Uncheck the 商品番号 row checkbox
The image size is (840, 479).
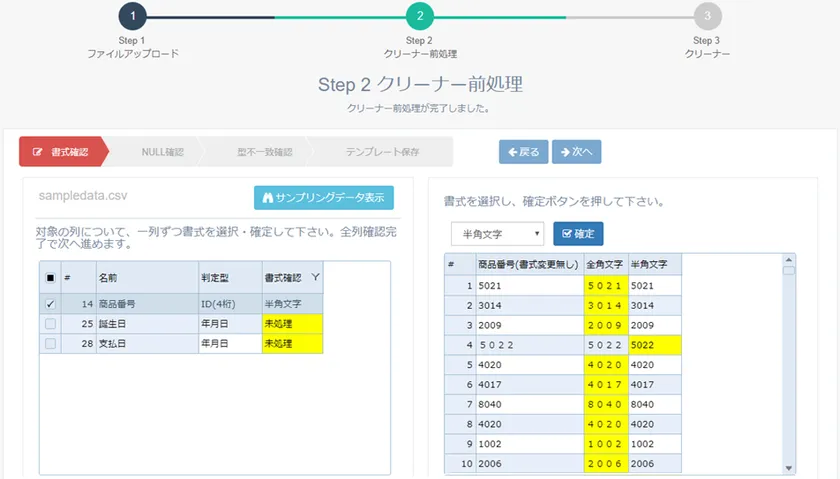coord(50,304)
